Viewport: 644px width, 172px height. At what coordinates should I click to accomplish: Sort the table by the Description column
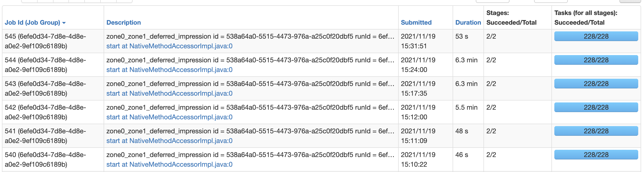pos(123,22)
